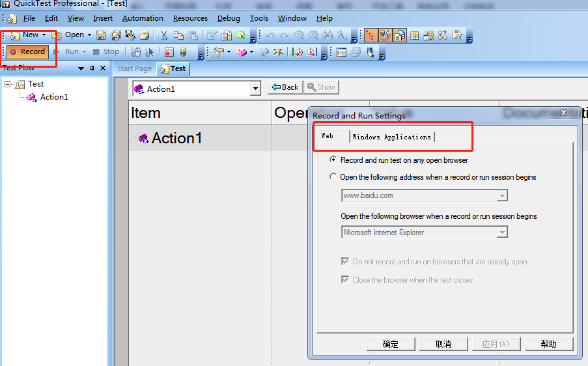
Task: Click the green circular icon after check syntax
Action: click(241, 35)
